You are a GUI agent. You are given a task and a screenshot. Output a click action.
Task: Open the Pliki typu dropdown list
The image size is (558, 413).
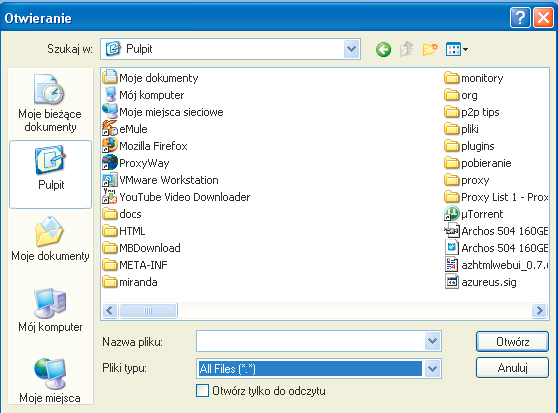tap(432, 369)
